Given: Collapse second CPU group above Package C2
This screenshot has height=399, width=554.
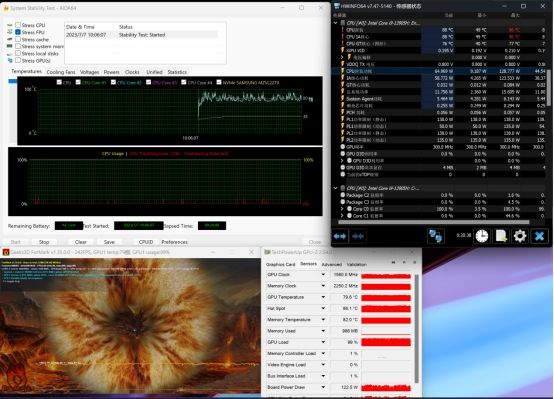Looking at the screenshot, I should pos(336,188).
